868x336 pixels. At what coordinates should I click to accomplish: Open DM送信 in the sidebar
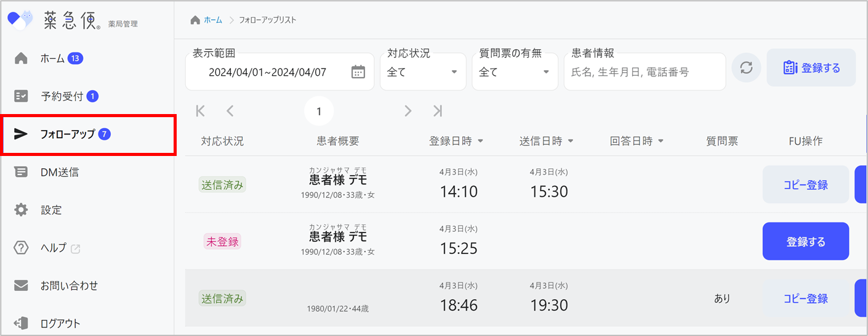coord(59,173)
